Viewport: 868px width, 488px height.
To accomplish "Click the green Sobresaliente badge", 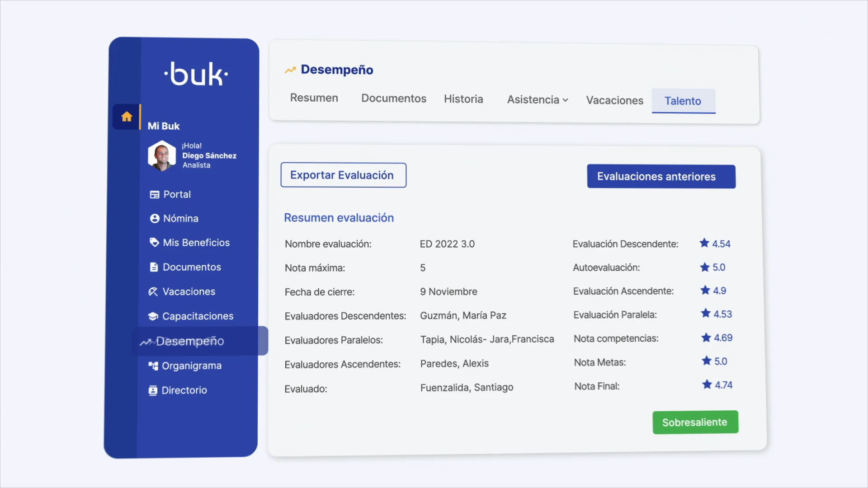I will [695, 422].
